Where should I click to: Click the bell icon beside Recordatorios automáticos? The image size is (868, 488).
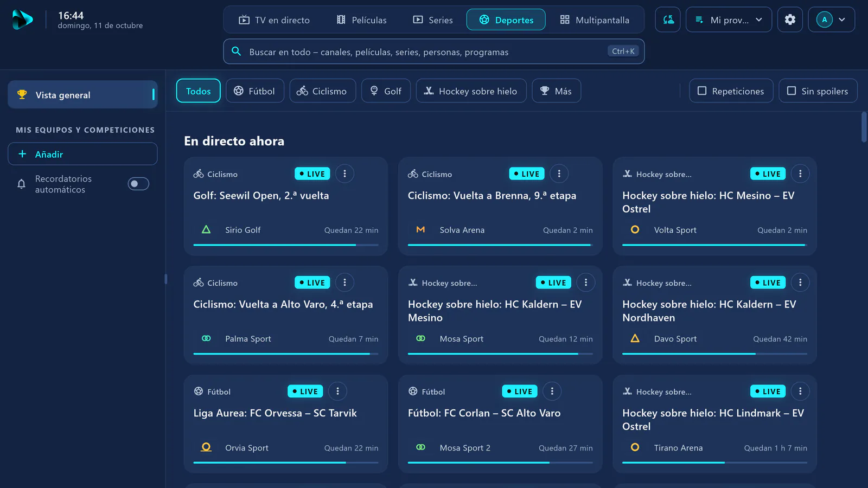21,184
